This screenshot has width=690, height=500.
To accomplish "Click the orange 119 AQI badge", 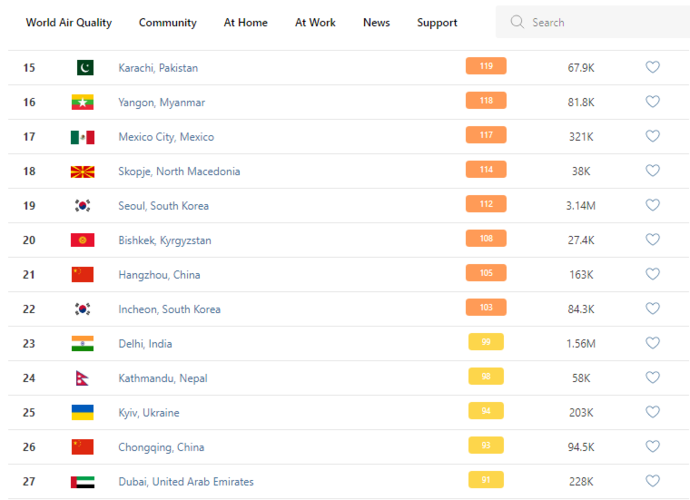I will (486, 67).
